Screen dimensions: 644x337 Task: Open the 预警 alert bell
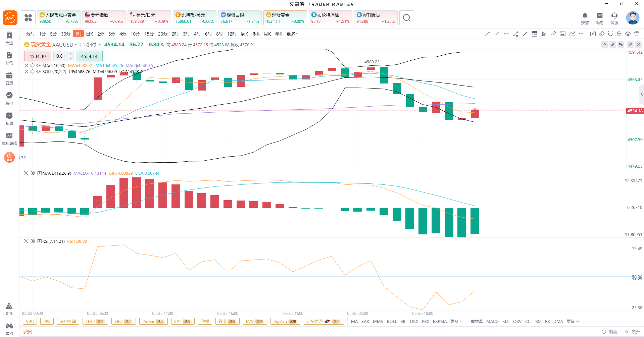tap(585, 18)
